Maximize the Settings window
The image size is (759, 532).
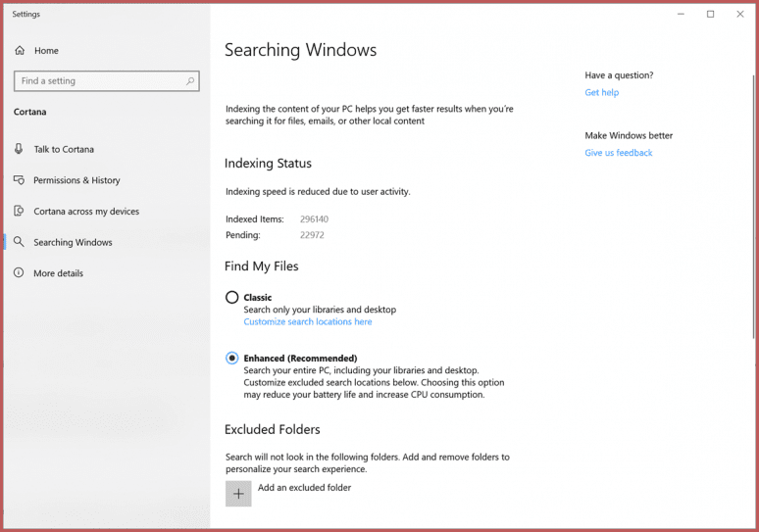(710, 14)
